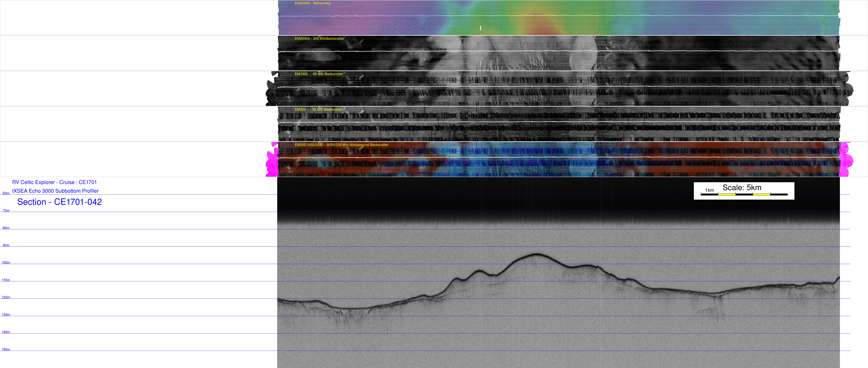Click the 150m depth axis label
The image size is (868, 368).
tap(6, 349)
